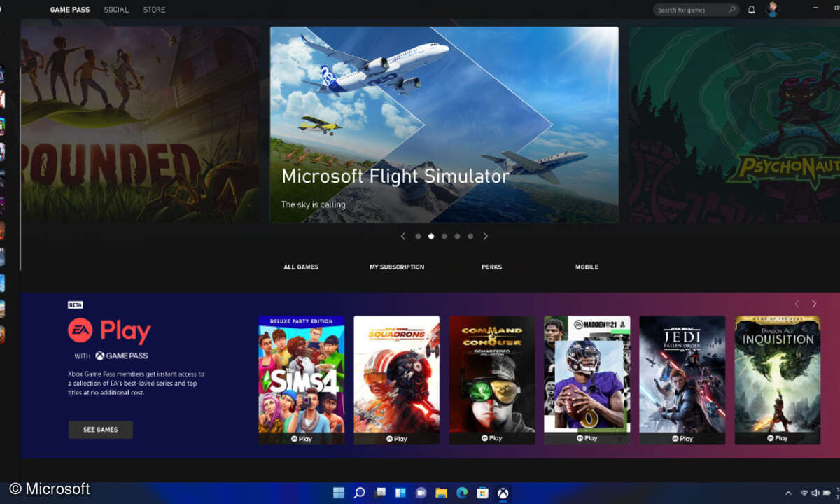Screen dimensions: 840x504
Task: Advance to the next featured banner
Action: coord(486,237)
